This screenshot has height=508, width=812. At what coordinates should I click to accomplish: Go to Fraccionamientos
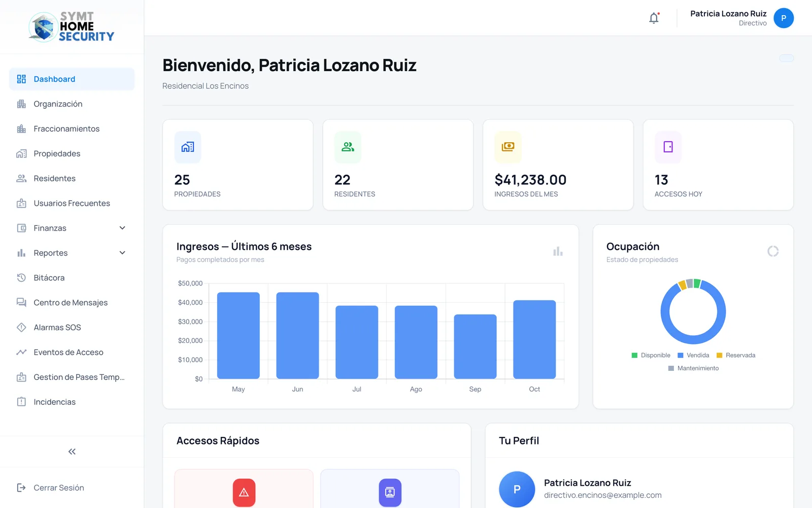coord(72,129)
